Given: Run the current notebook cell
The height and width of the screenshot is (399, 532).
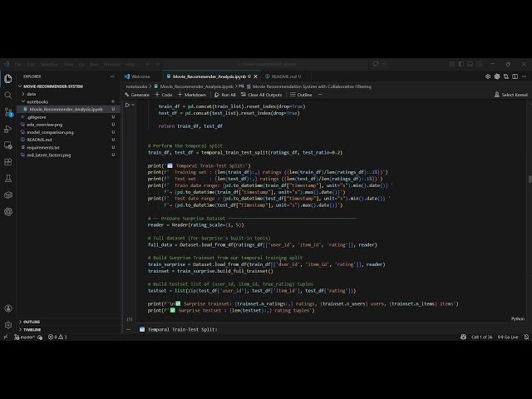Looking at the screenshot, I should [x=128, y=106].
